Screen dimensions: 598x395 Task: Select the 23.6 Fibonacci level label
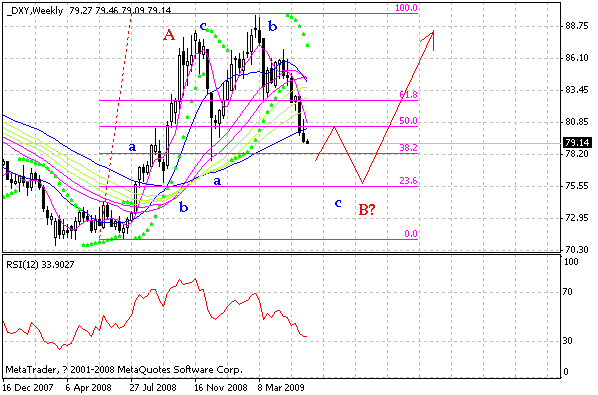pyautogui.click(x=408, y=181)
